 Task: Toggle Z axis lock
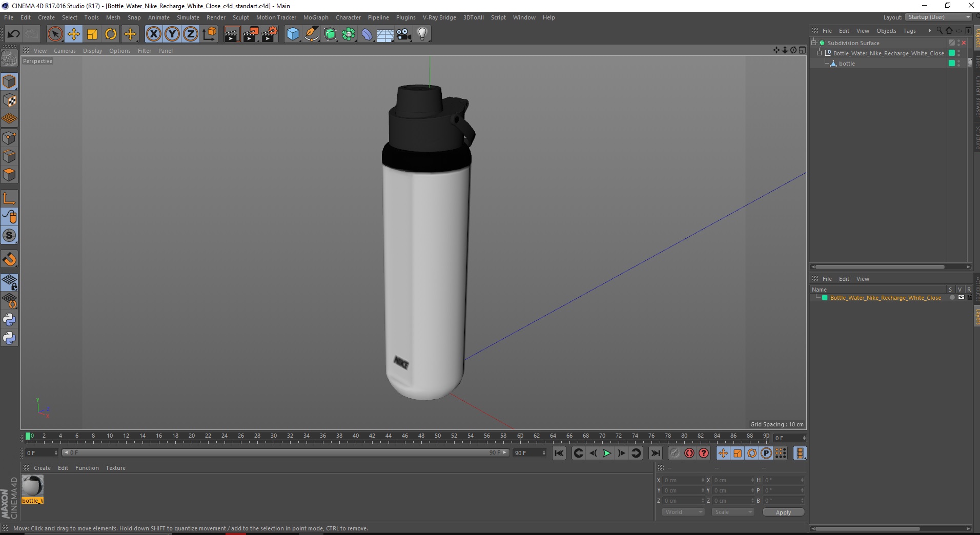pos(191,34)
